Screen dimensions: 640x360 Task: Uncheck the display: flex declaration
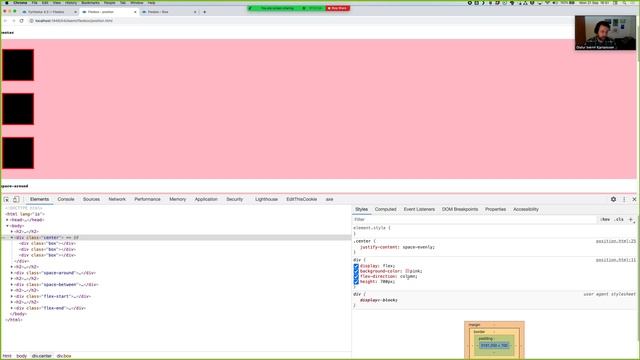click(356, 266)
